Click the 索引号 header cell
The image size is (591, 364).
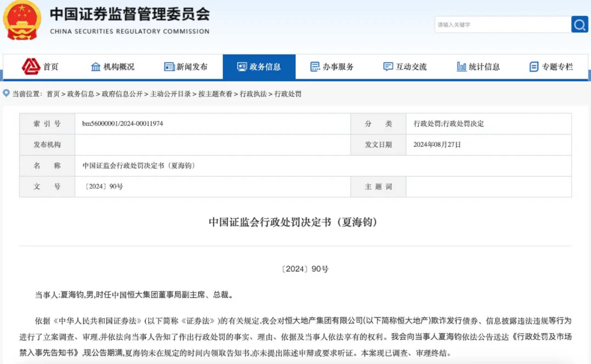[47, 124]
